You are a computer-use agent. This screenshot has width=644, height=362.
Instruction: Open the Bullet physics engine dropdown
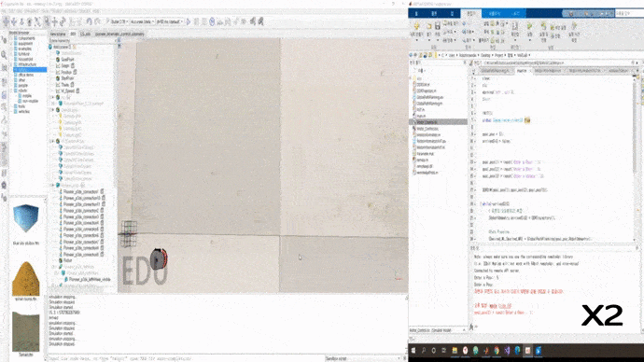(x=119, y=21)
